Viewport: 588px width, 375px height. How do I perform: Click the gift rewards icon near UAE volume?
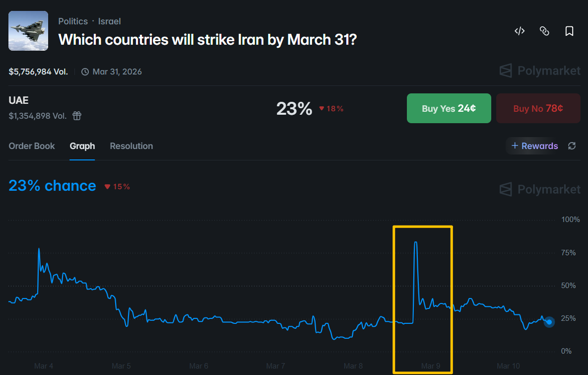click(77, 116)
